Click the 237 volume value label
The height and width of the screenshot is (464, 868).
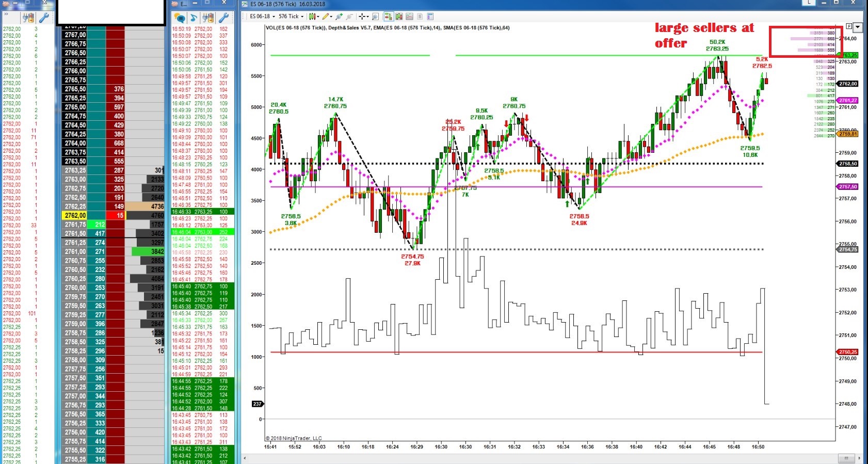click(x=257, y=404)
